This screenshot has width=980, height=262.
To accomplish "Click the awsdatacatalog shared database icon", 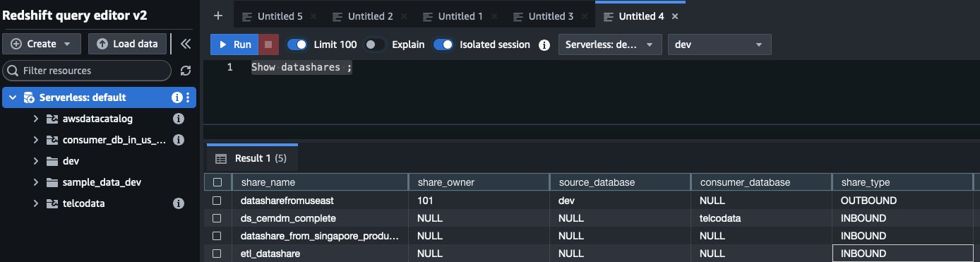I will click(x=52, y=119).
